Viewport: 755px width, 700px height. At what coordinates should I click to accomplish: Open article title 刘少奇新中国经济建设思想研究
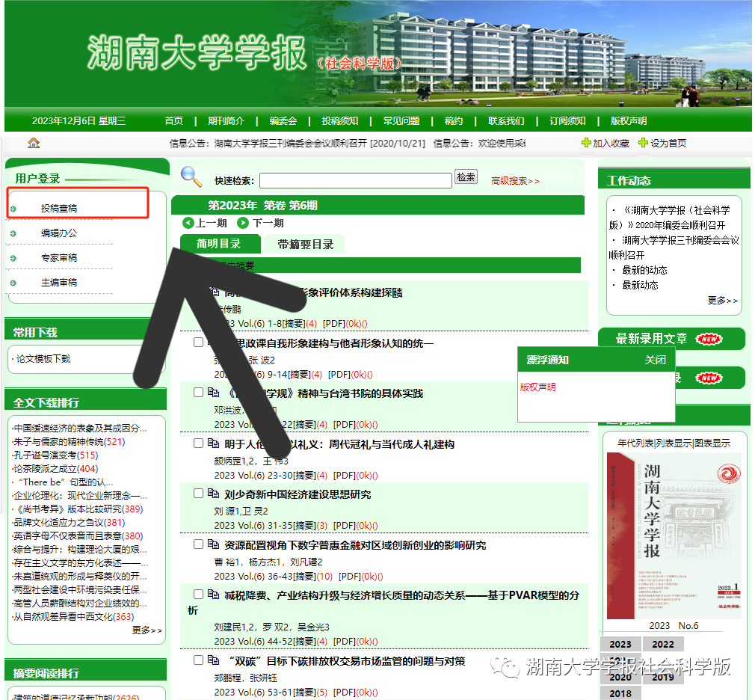pyautogui.click(x=298, y=495)
